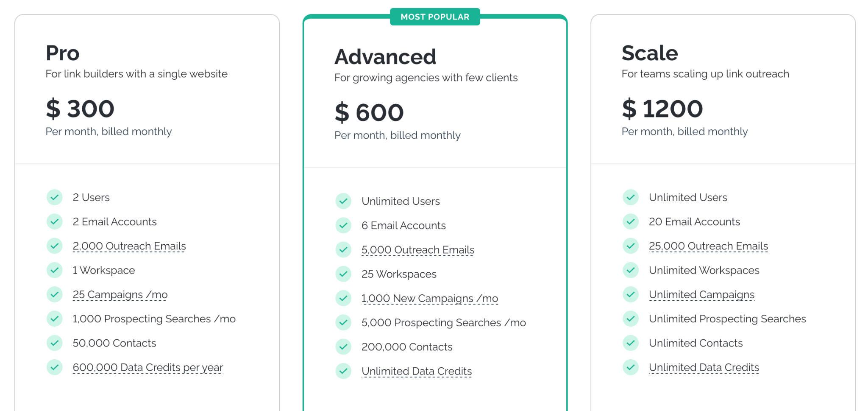This screenshot has width=868, height=411.
Task: Click the checkmark next to 1 Workspace
Action: 55,270
